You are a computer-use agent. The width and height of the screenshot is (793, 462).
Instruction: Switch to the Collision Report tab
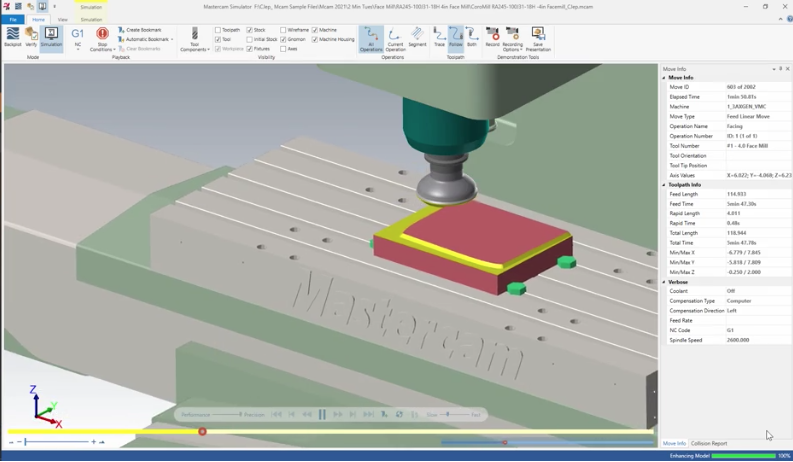[x=709, y=443]
